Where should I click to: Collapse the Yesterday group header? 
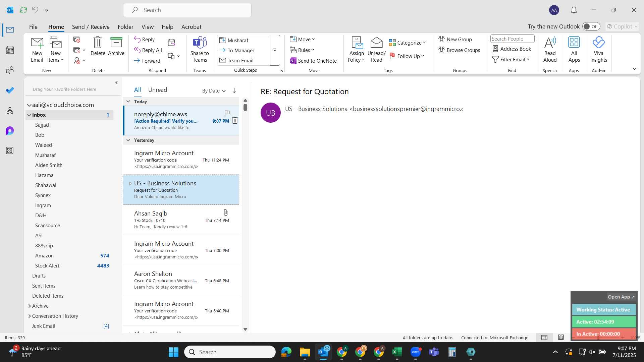pyautogui.click(x=128, y=140)
